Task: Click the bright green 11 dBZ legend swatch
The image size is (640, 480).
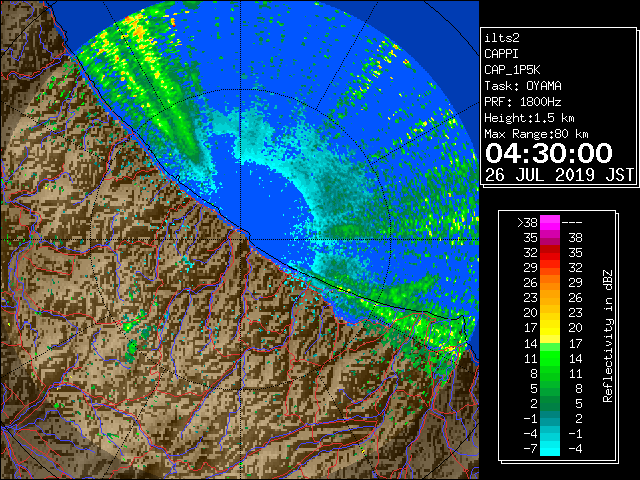Action: tap(550, 358)
